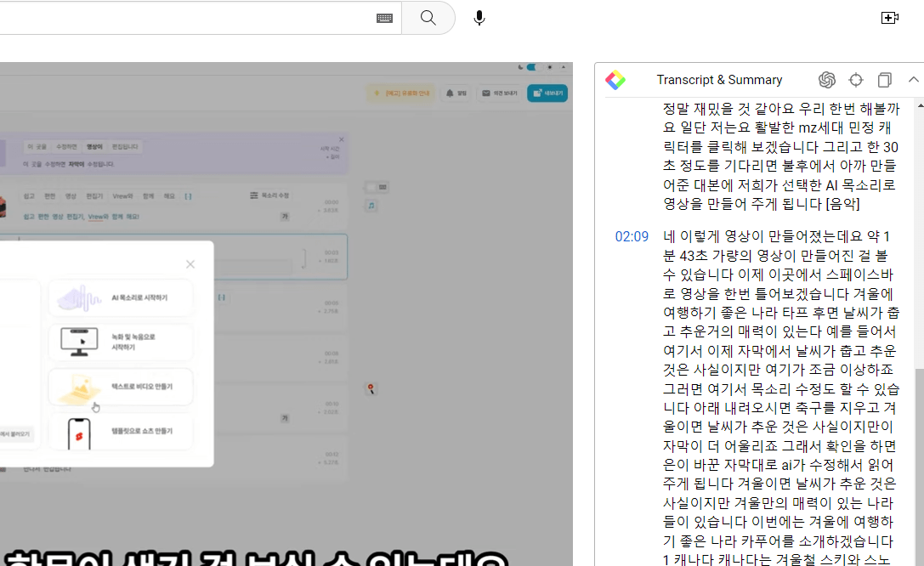Open the 알림 notification bell
Screen dimensions: 924x566
(x=456, y=93)
